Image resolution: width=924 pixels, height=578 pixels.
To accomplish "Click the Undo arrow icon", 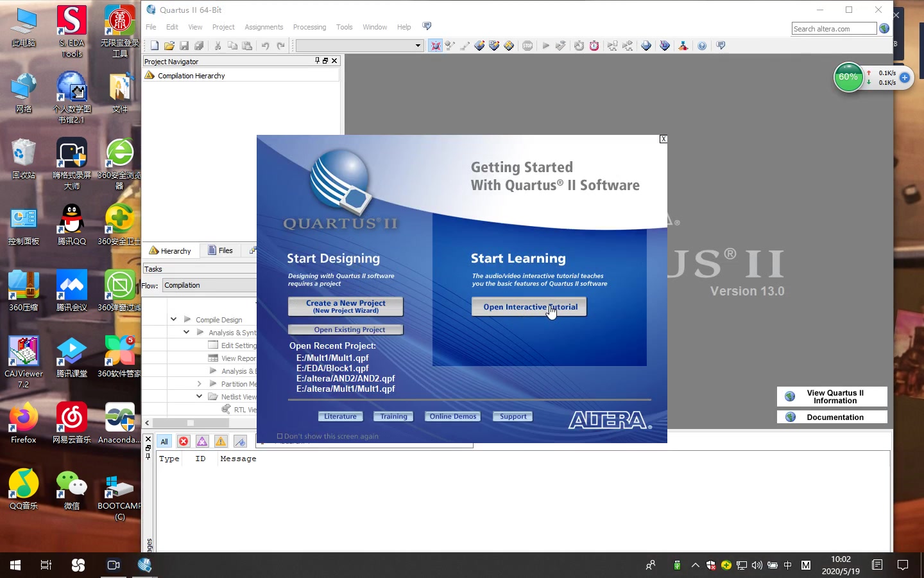I will click(265, 46).
